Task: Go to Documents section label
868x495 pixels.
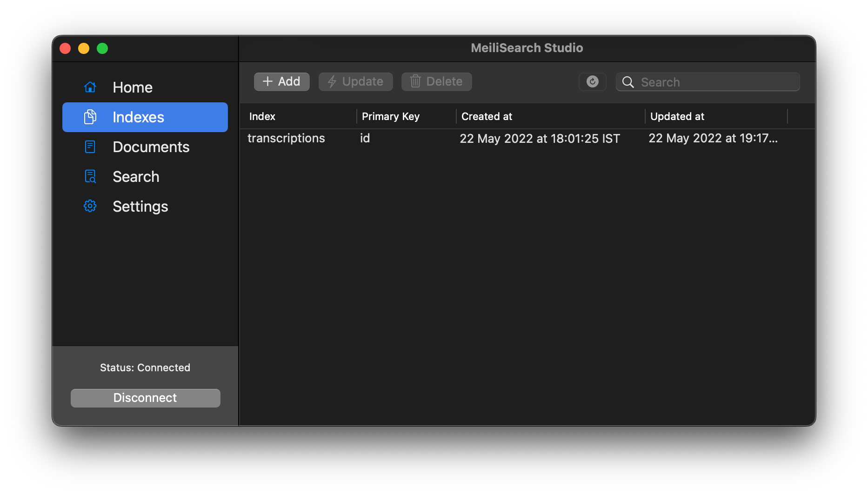Action: 151,147
